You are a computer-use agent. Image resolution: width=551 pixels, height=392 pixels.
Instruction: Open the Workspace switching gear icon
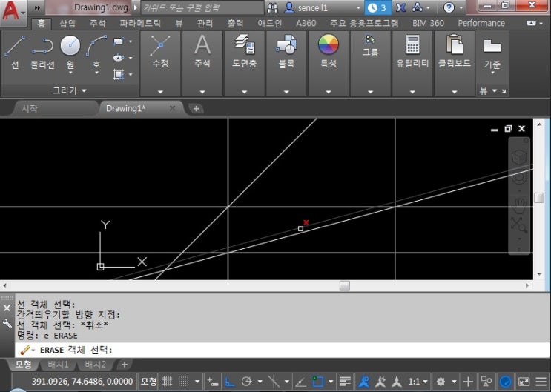[x=441, y=382]
